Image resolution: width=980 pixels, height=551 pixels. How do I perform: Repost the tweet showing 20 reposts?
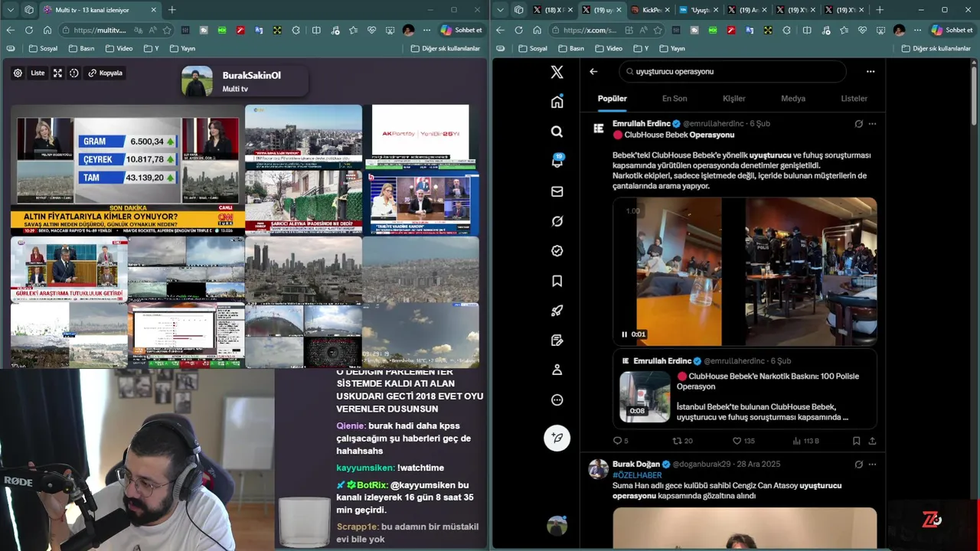(682, 441)
